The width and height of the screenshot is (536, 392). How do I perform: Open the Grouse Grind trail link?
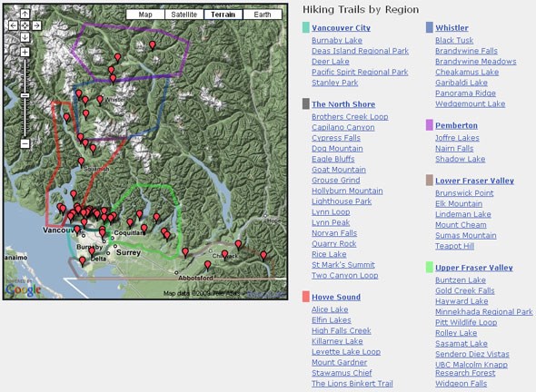336,181
